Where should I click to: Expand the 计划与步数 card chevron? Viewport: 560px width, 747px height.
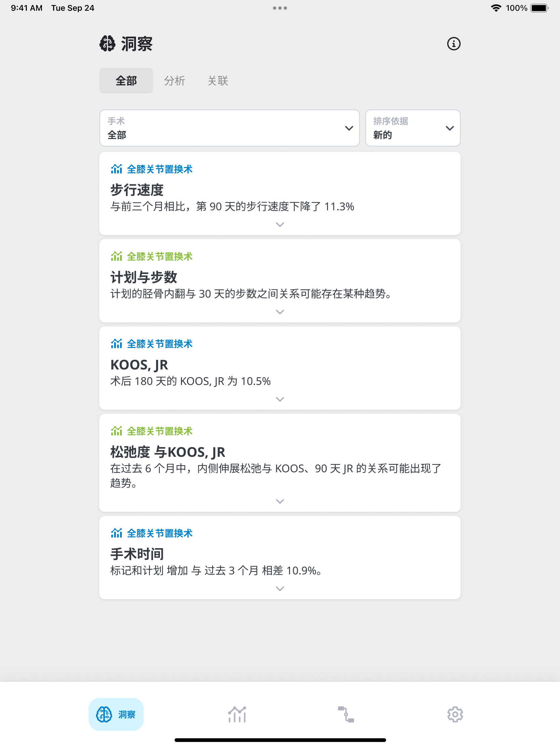click(x=280, y=312)
